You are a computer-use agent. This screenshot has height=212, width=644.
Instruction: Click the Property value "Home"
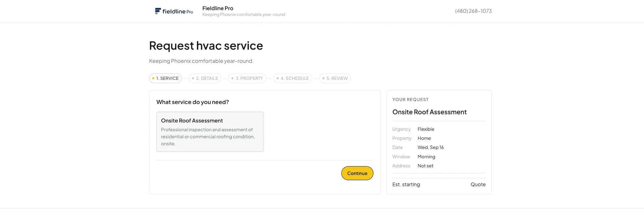click(424, 138)
